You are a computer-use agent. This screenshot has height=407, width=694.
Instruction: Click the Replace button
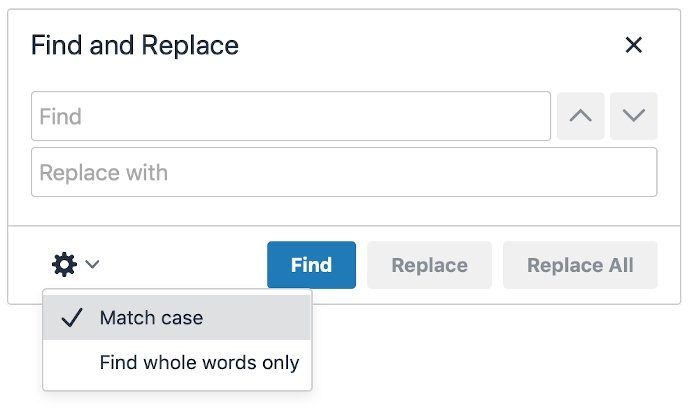[x=429, y=265]
